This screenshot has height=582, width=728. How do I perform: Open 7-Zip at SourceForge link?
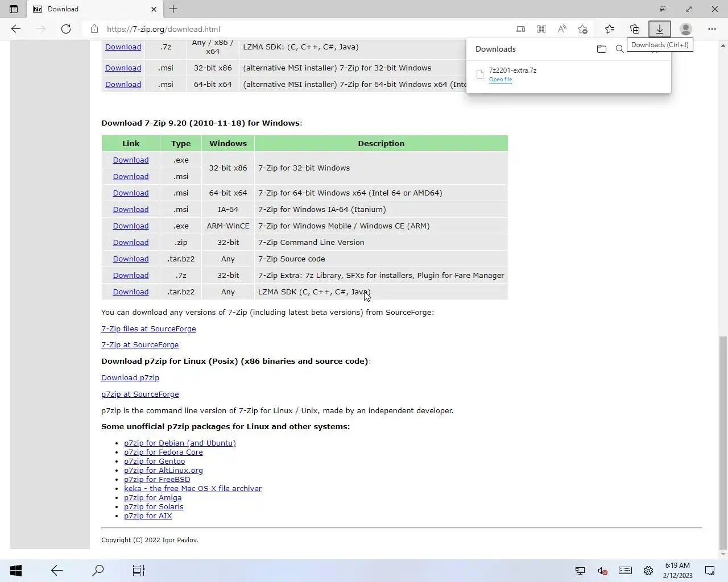tap(140, 344)
